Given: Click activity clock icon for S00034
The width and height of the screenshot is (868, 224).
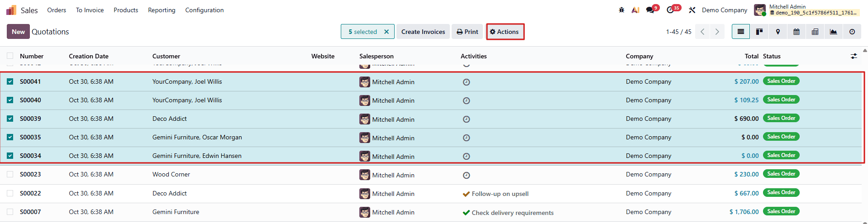Looking at the screenshot, I should 467,156.
